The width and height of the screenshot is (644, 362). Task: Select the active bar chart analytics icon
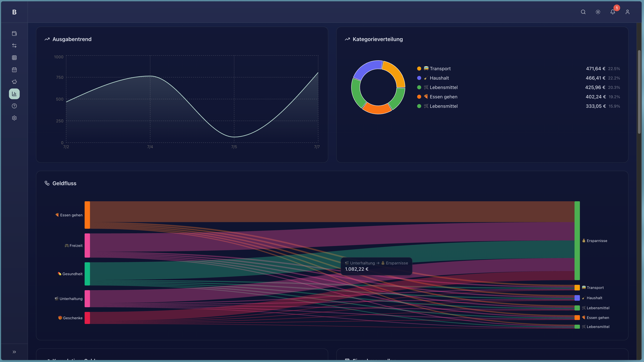(x=14, y=94)
